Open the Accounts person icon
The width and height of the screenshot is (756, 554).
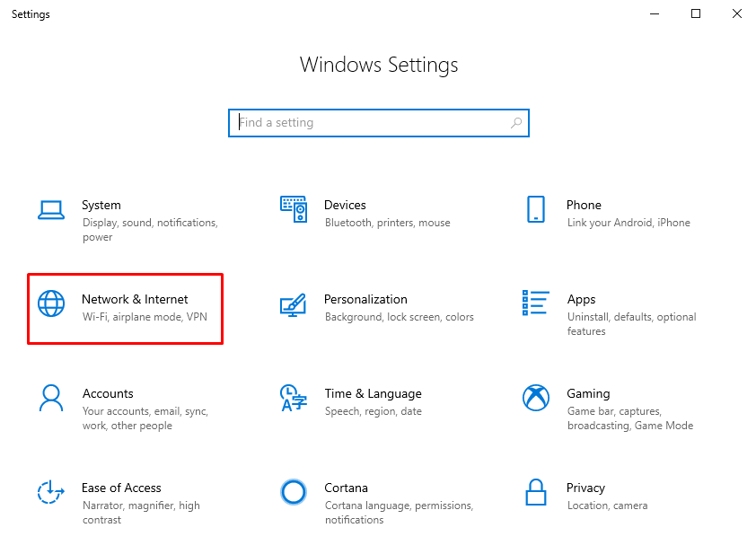click(51, 398)
